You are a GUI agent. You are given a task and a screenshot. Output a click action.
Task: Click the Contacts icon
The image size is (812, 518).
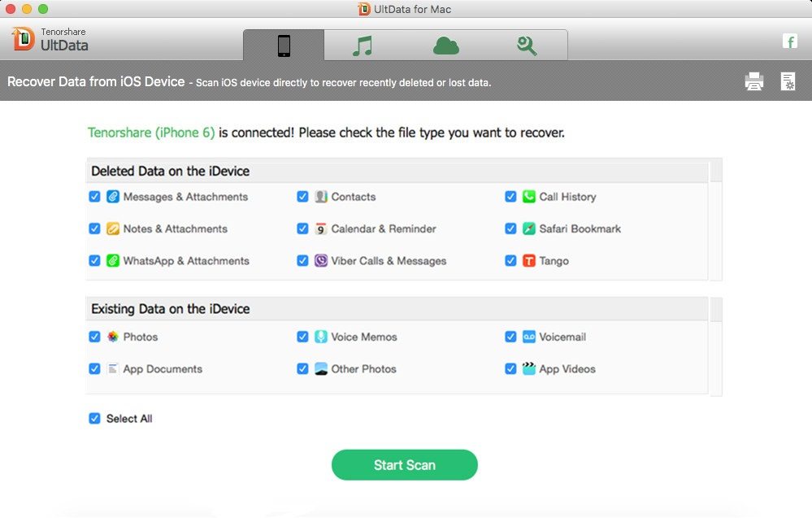(x=321, y=197)
